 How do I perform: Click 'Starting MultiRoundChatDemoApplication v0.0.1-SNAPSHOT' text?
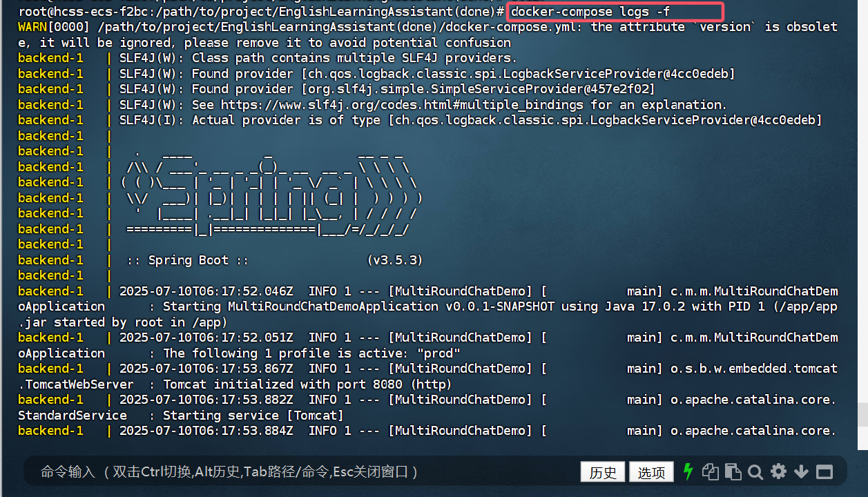(358, 306)
